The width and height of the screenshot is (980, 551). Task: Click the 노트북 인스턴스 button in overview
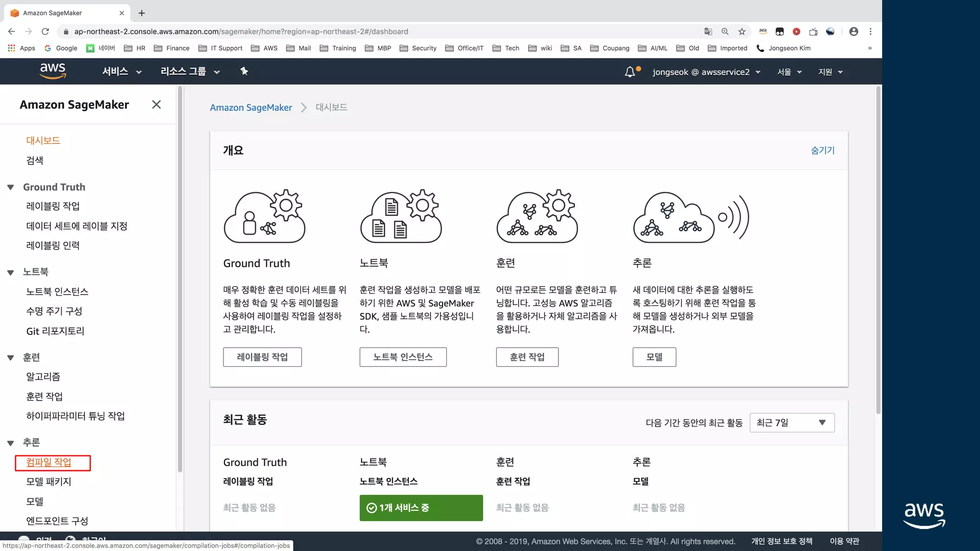coord(403,357)
